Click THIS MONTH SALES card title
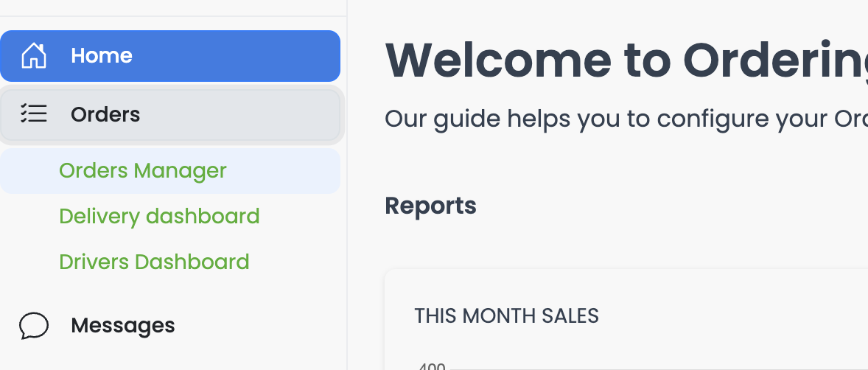This screenshot has width=868, height=370. coord(506,315)
